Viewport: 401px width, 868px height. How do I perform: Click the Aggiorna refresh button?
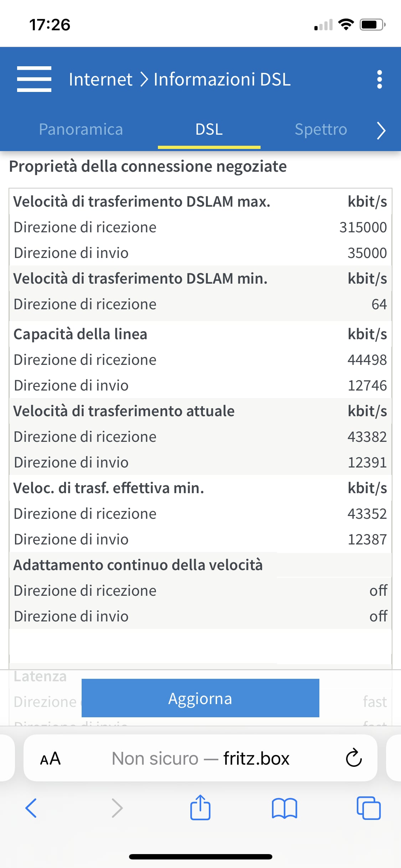(x=200, y=698)
